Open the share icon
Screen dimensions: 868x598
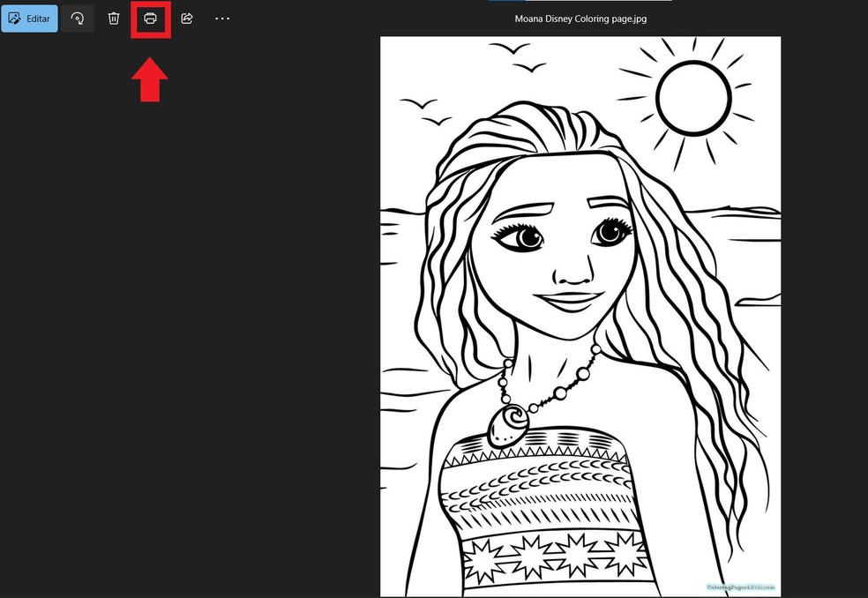(x=186, y=19)
